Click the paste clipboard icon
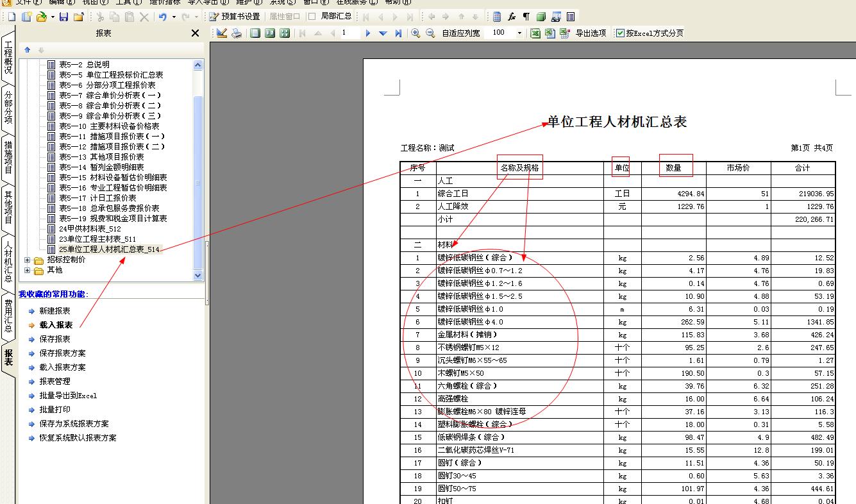This screenshot has width=856, height=504. (130, 17)
